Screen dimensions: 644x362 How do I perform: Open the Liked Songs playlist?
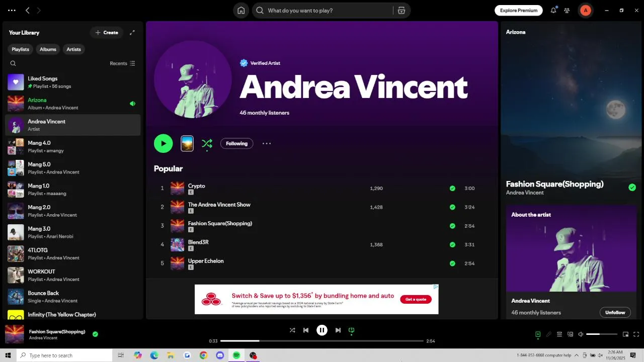[x=72, y=82]
